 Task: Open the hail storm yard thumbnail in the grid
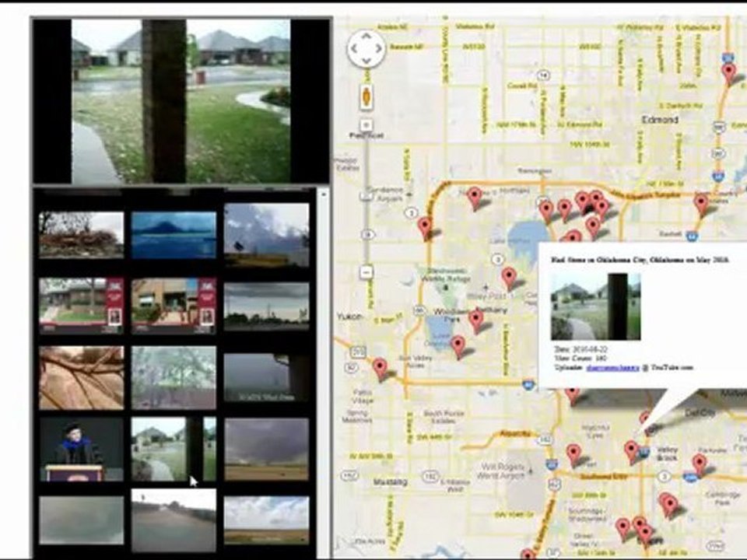pos(174,450)
